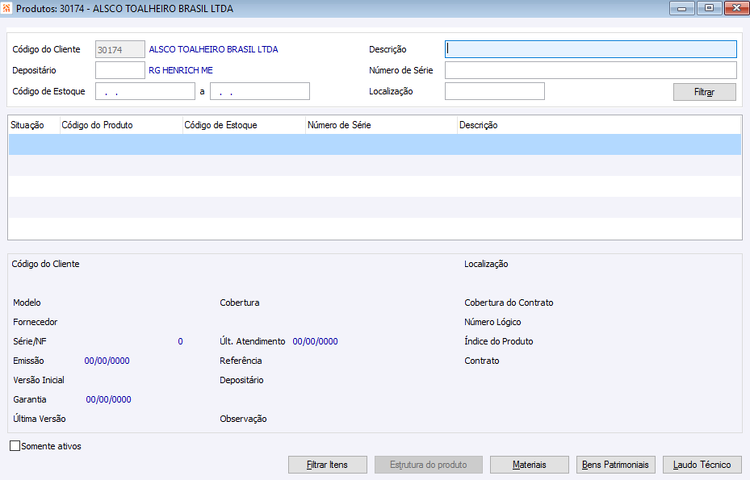This screenshot has height=480, width=750.
Task: Minimize the Produtos window
Action: click(x=682, y=8)
